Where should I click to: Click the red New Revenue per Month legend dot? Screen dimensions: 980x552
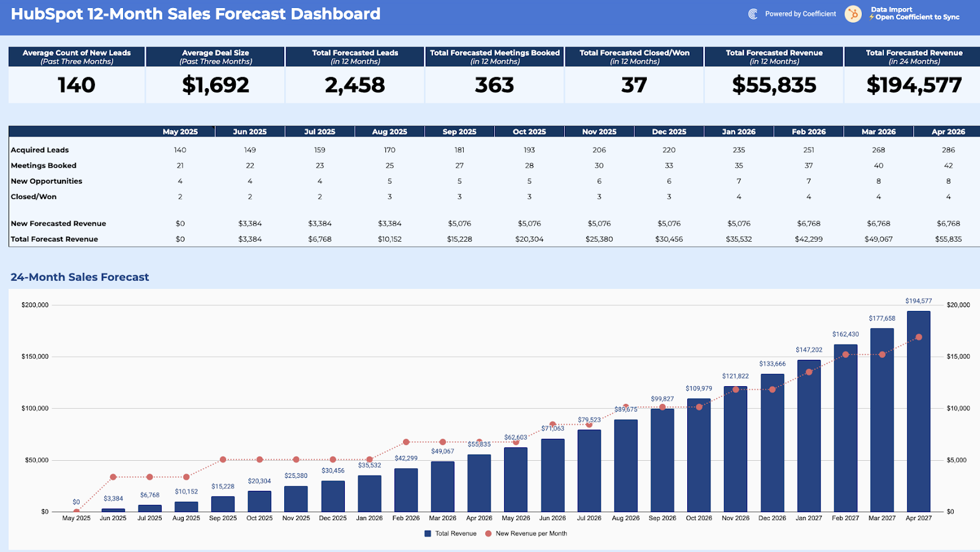488,534
